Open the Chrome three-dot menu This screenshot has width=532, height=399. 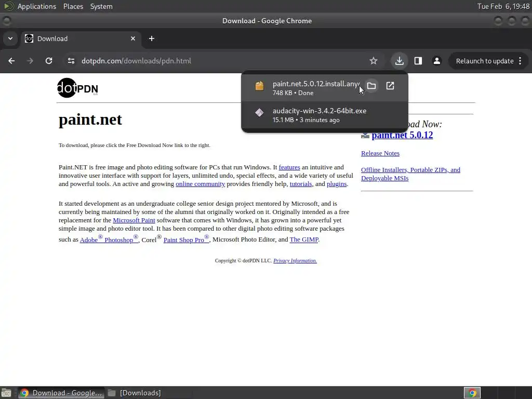[520, 61]
